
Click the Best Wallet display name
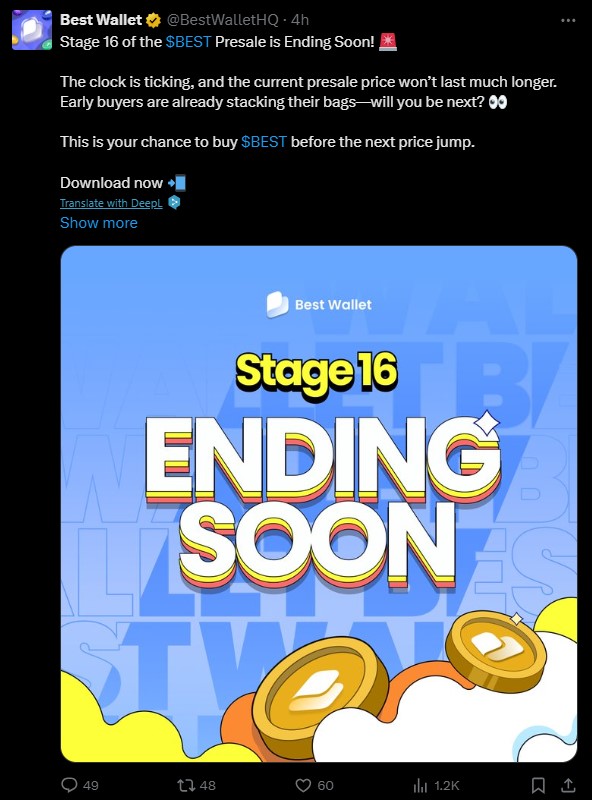click(x=101, y=20)
